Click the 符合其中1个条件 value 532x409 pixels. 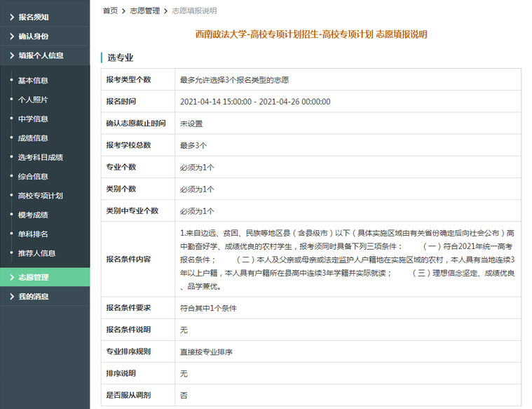(x=208, y=308)
